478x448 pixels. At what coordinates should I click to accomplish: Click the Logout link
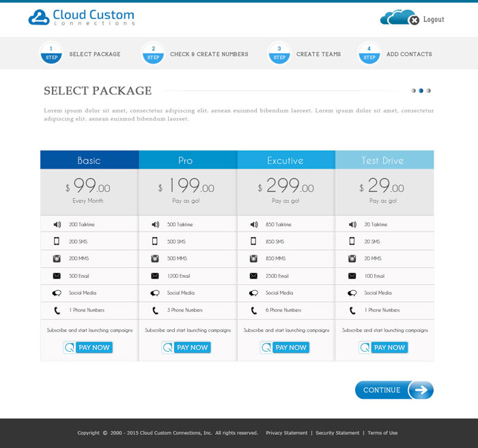click(434, 20)
